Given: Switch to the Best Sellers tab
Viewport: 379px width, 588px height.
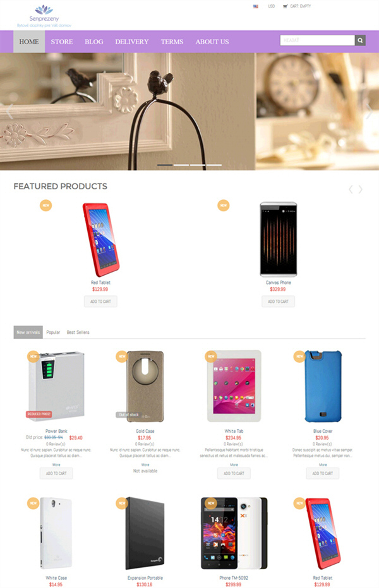Looking at the screenshot, I should tap(78, 332).
